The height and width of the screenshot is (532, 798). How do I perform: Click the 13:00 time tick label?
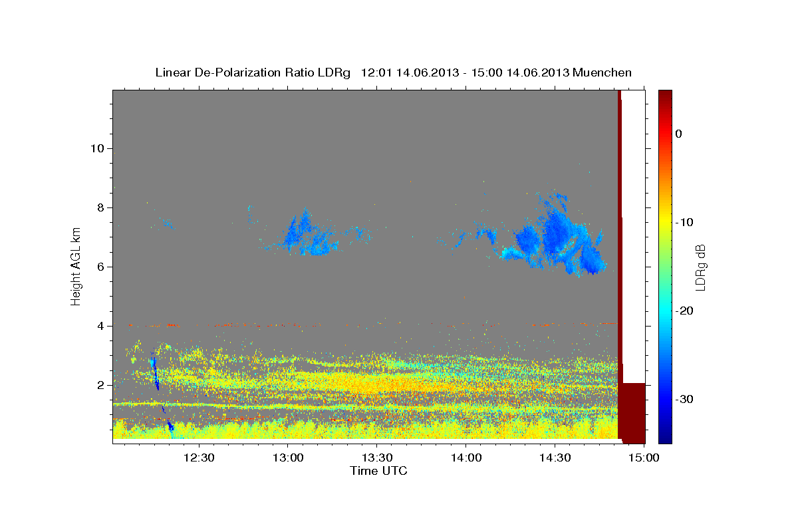[287, 458]
